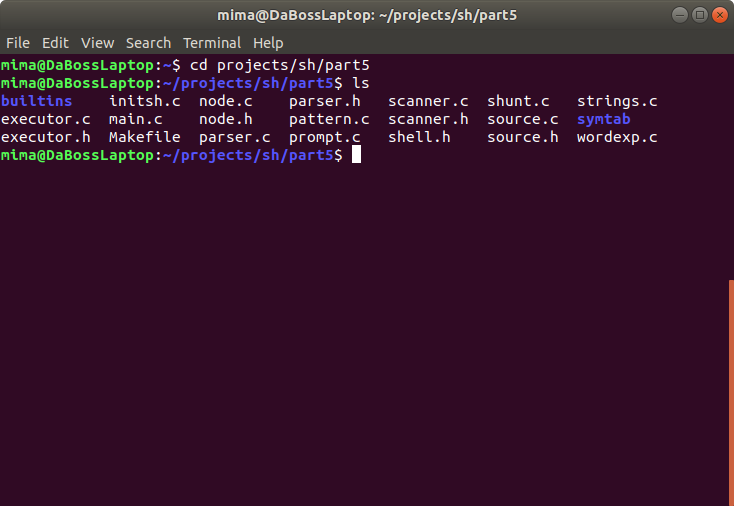Click the executor.c file name
734x506 pixels.
pyautogui.click(x=45, y=119)
